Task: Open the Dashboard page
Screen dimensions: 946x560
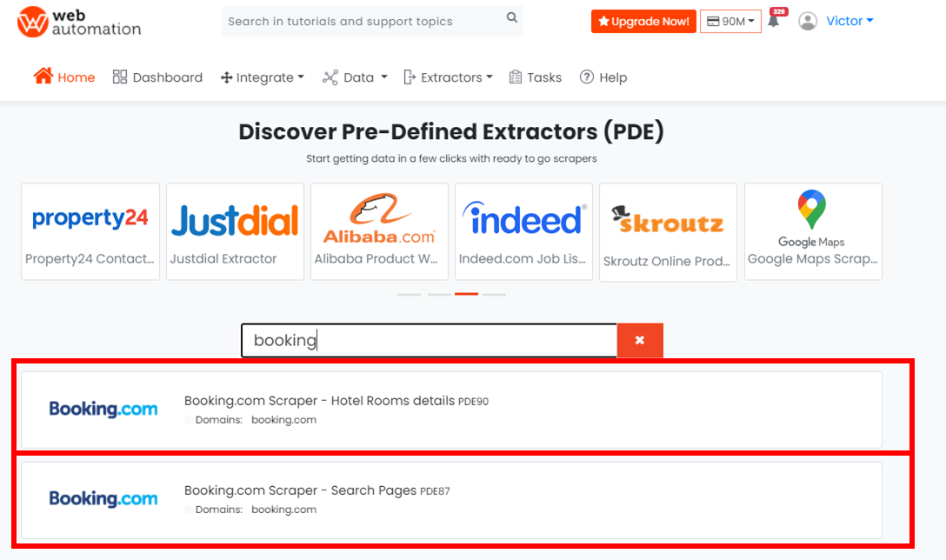Action: coord(157,77)
